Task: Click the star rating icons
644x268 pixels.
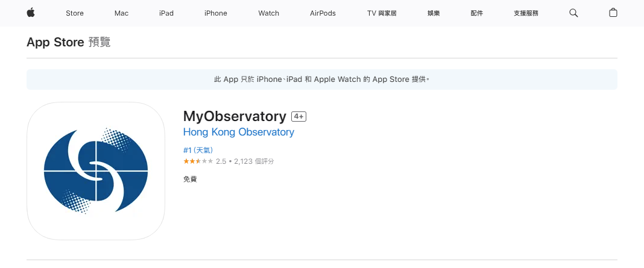Action: point(198,161)
